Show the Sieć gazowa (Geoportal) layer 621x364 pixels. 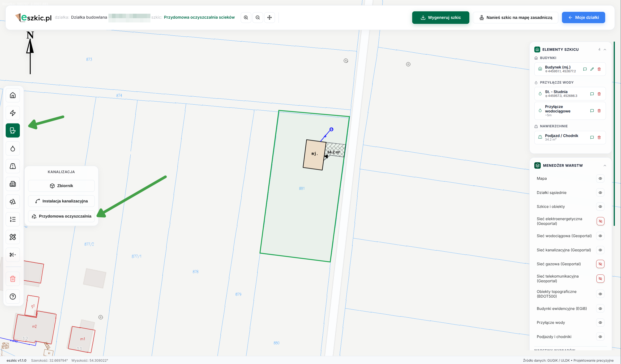[x=600, y=264]
